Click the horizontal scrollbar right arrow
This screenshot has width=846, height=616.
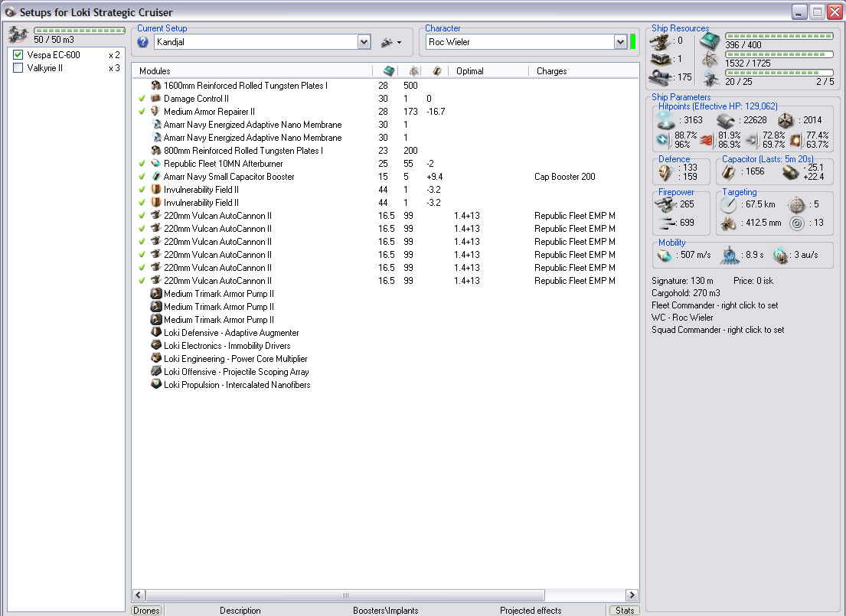[x=632, y=595]
